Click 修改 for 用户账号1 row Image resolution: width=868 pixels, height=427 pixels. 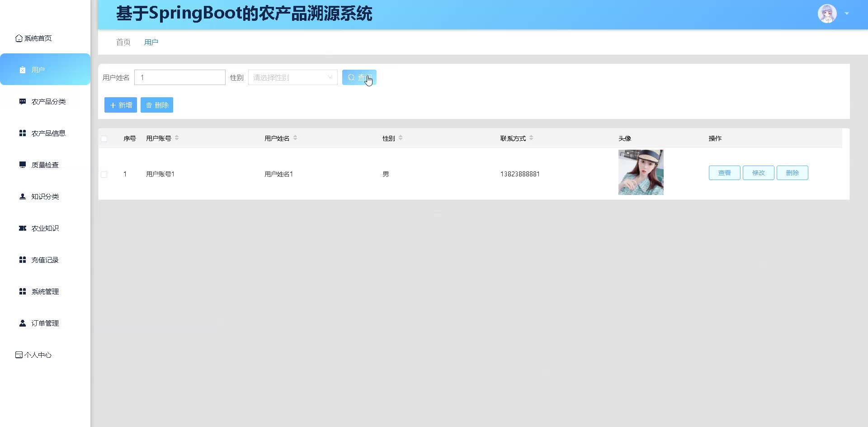[x=759, y=173]
